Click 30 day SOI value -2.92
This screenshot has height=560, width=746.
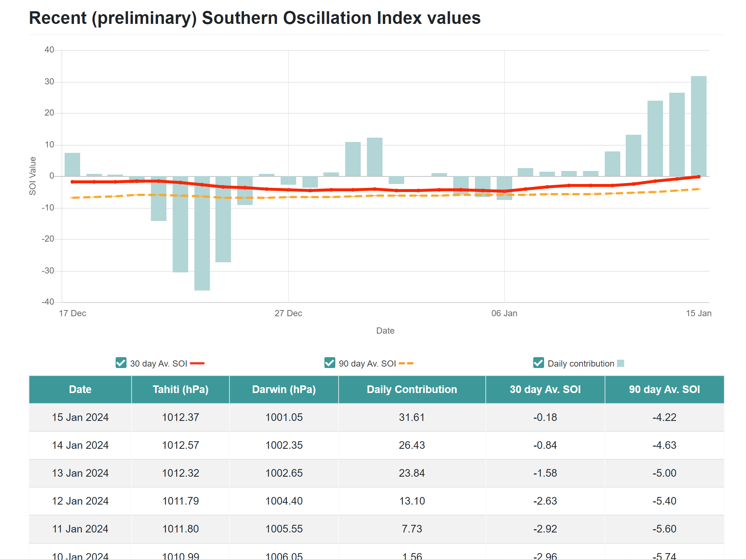point(545,529)
